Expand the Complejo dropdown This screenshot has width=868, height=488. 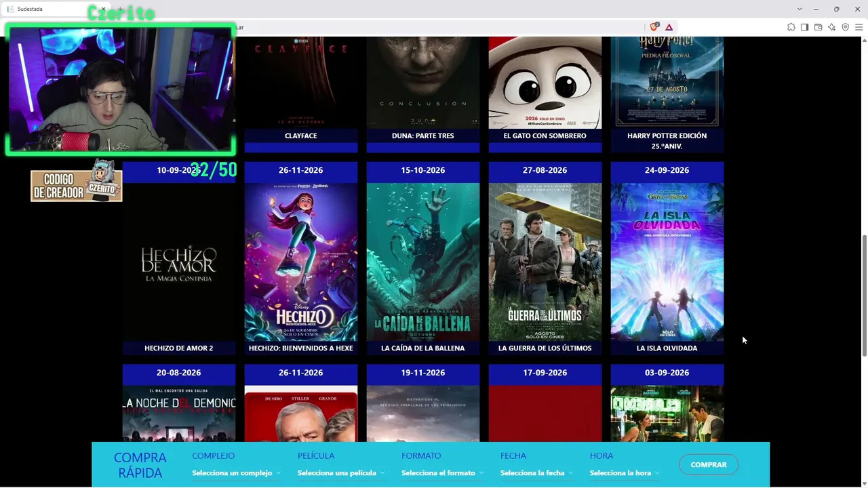(236, 473)
